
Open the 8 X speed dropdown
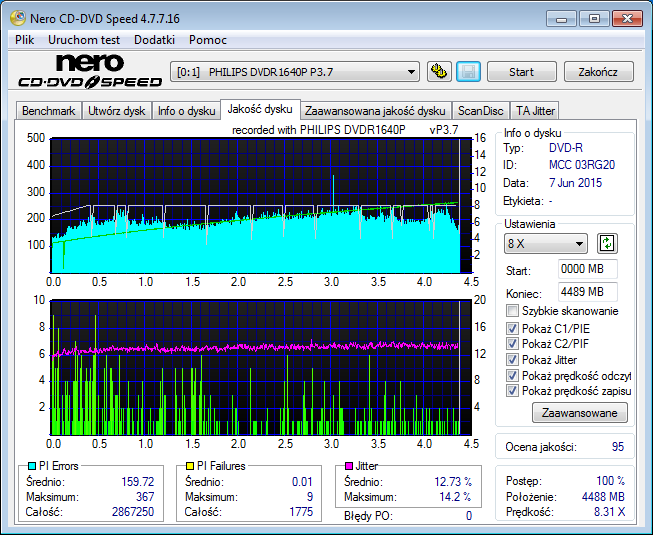(x=546, y=244)
